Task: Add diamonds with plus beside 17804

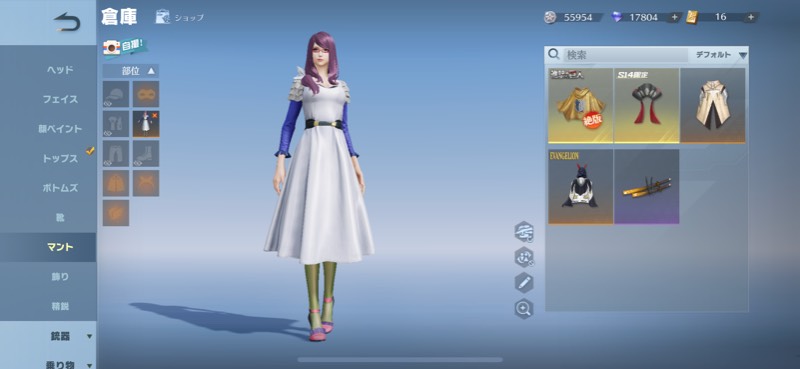Action: click(674, 17)
